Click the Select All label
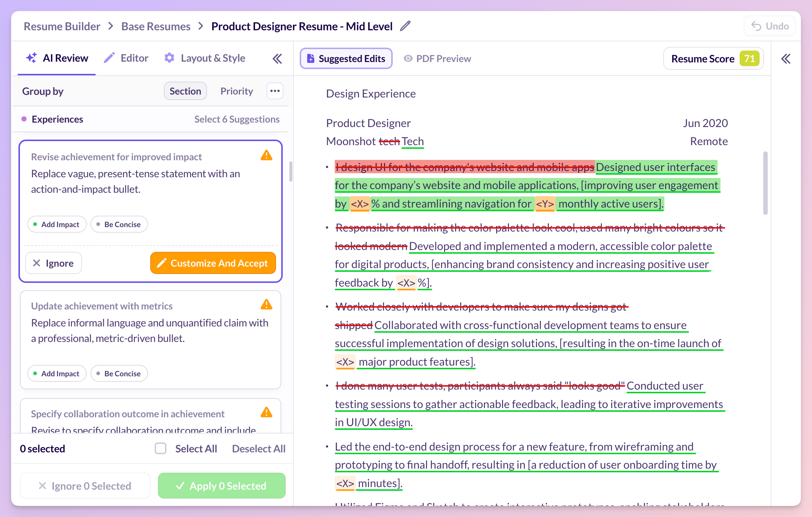This screenshot has width=812, height=517. click(196, 449)
